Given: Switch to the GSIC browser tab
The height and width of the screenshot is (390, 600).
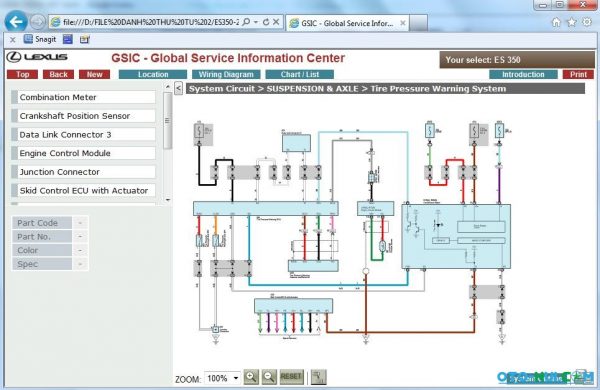Looking at the screenshot, I should click(347, 23).
